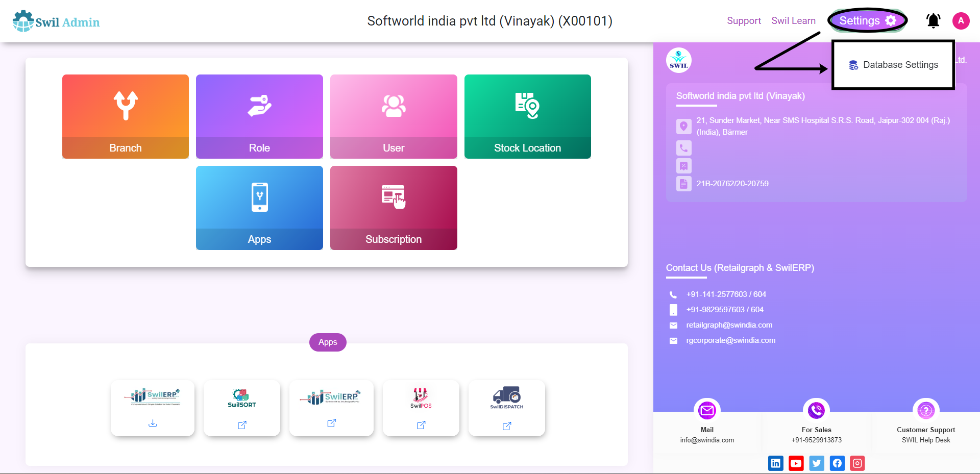Open the blue Apps tile
Viewport: 980px width, 474px height.
(259, 208)
